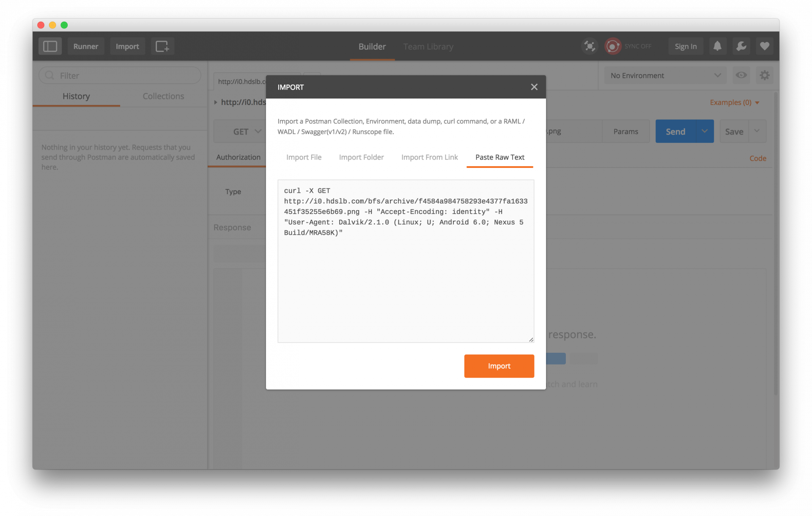The width and height of the screenshot is (812, 516).
Task: Open the GET method dropdown
Action: (247, 132)
